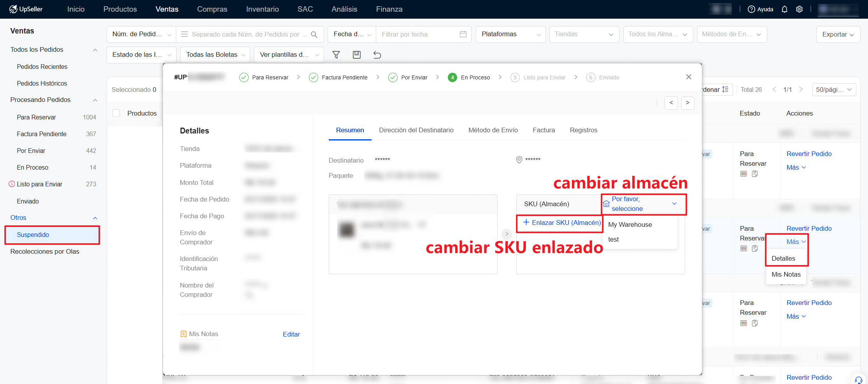Open the notifications bell
868x384 pixels.
pyautogui.click(x=784, y=9)
